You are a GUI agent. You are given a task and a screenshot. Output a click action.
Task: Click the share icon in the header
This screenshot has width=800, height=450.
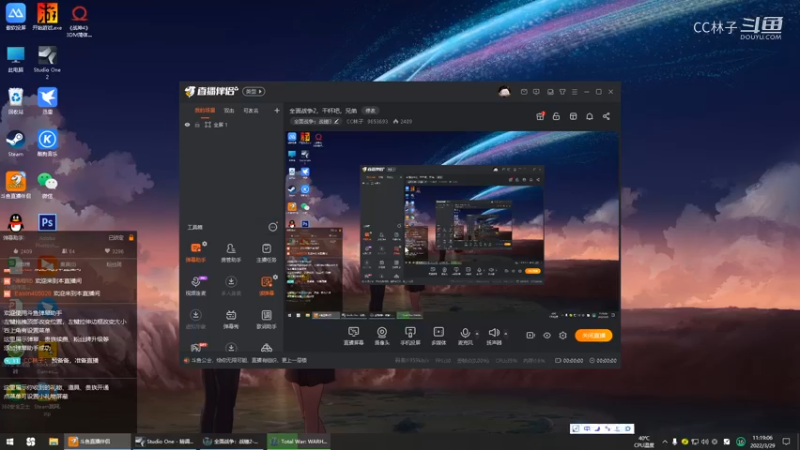pos(606,116)
